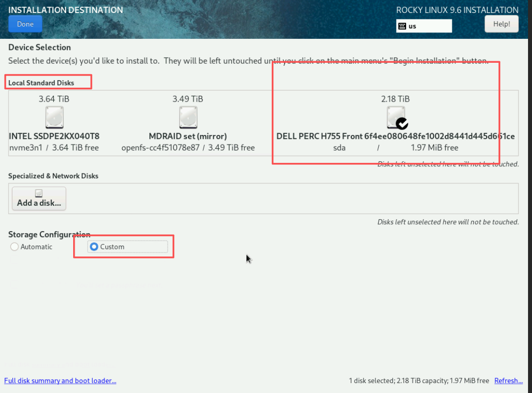This screenshot has height=393, width=532.
Task: Select Automatic storage configuration
Action: tap(14, 247)
